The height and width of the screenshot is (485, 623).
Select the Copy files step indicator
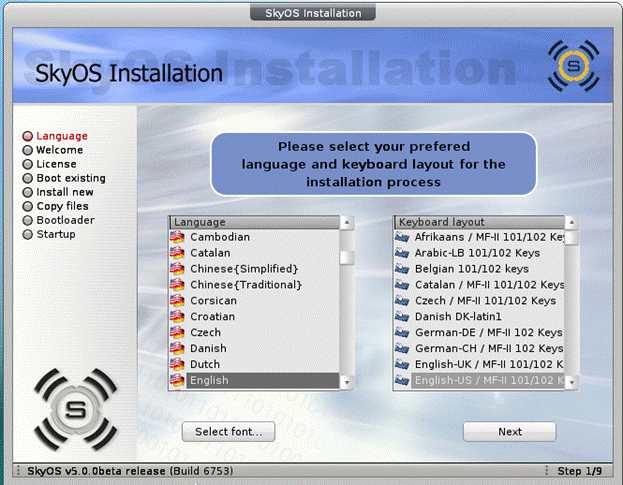27,206
